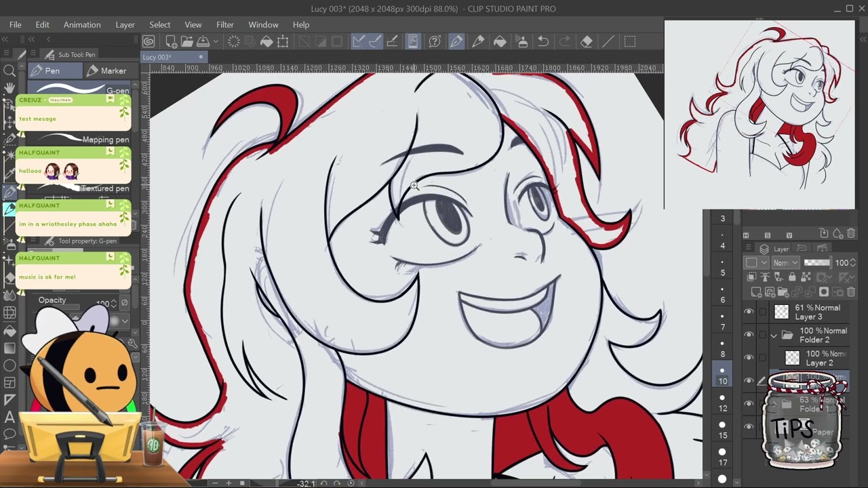Toggle visibility of Folder 1

pos(749,403)
